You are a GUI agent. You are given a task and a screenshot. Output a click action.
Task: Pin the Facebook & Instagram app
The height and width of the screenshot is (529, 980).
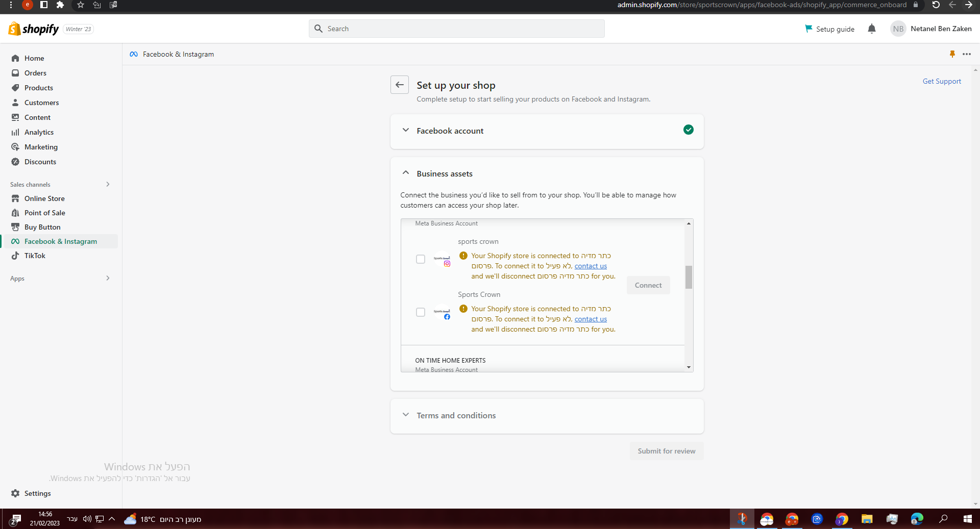point(952,54)
